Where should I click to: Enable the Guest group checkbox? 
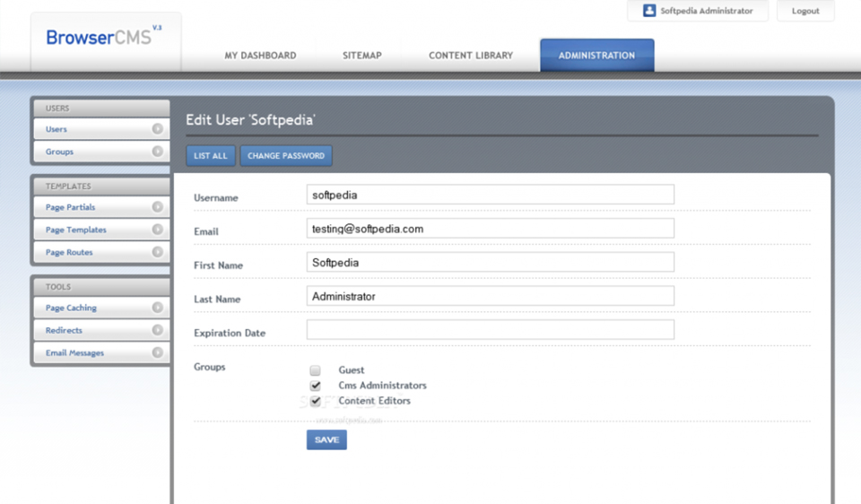315,370
